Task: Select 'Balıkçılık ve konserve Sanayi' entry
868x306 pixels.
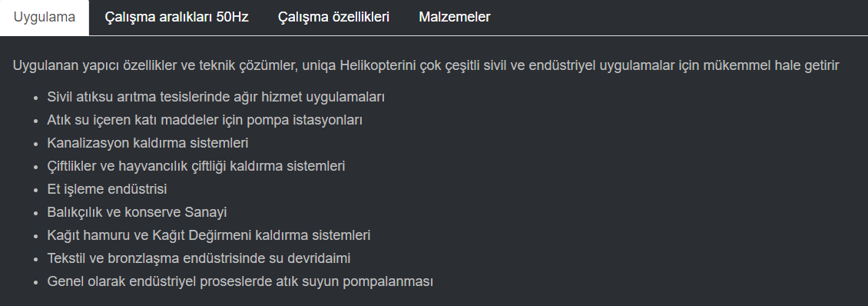Action: pyautogui.click(x=137, y=212)
